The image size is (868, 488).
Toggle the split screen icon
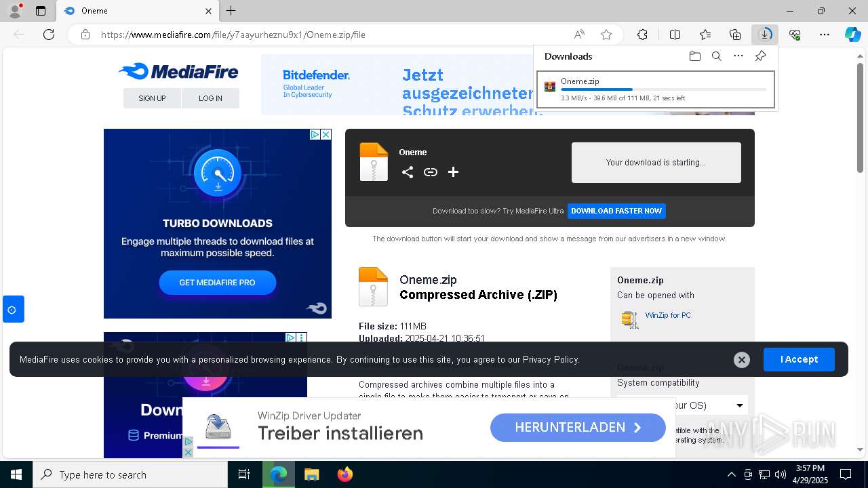[675, 35]
